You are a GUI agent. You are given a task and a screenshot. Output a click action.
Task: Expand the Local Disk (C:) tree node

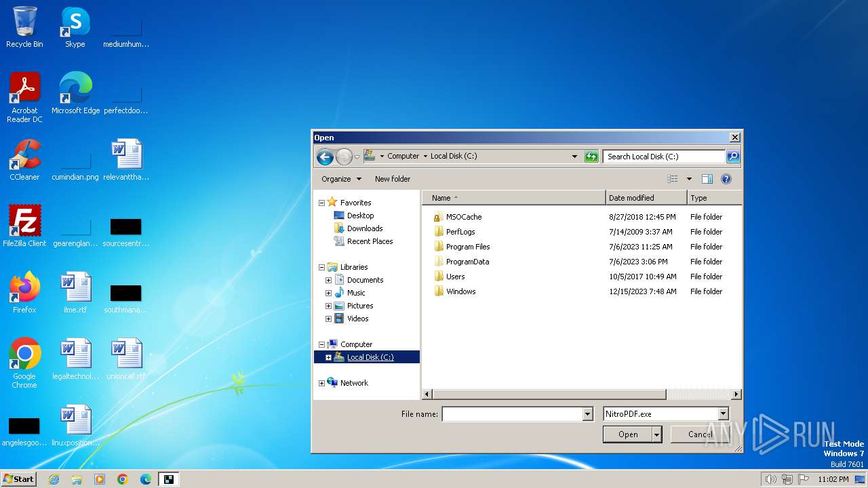pyautogui.click(x=328, y=357)
